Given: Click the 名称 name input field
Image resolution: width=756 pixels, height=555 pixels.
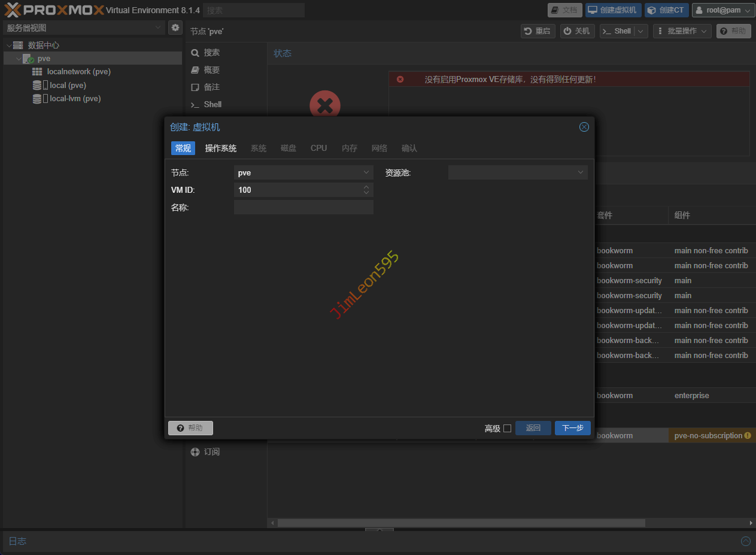Looking at the screenshot, I should click(303, 207).
